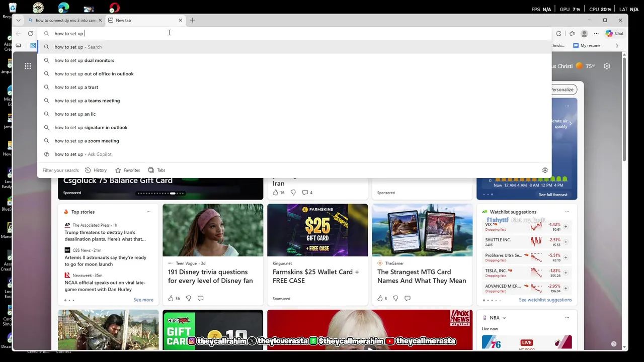The image size is (644, 362).
Task: Open the Top stories more options menu
Action: click(x=148, y=212)
